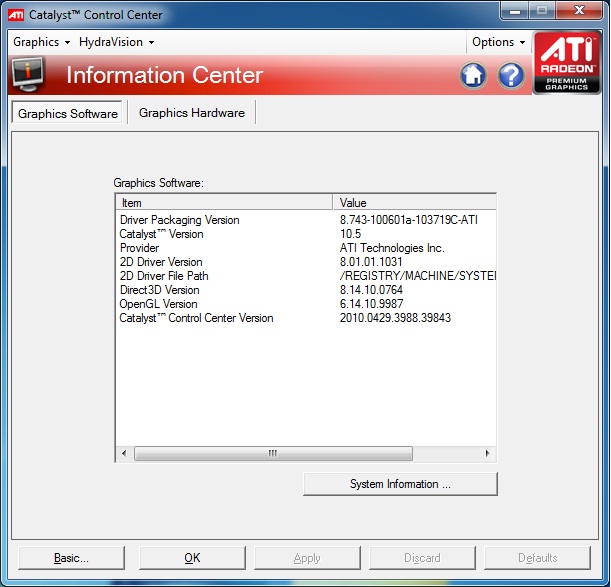
Task: Select the 2D Driver Version row
Action: [306, 262]
